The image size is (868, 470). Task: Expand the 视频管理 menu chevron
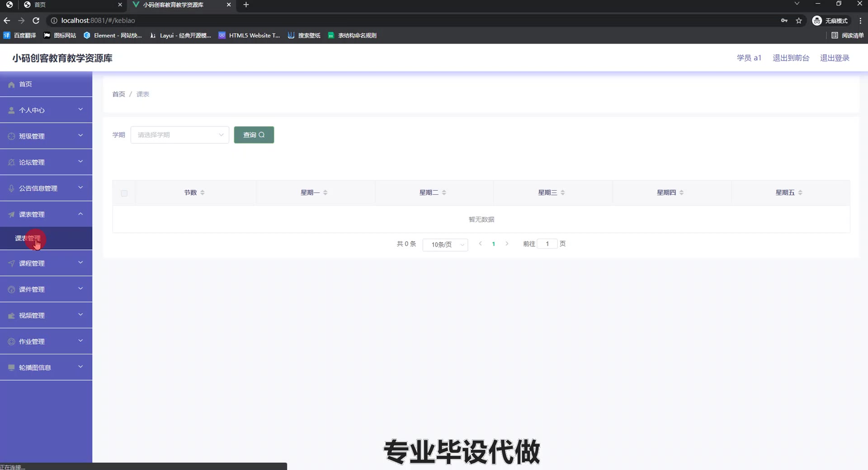pyautogui.click(x=80, y=315)
